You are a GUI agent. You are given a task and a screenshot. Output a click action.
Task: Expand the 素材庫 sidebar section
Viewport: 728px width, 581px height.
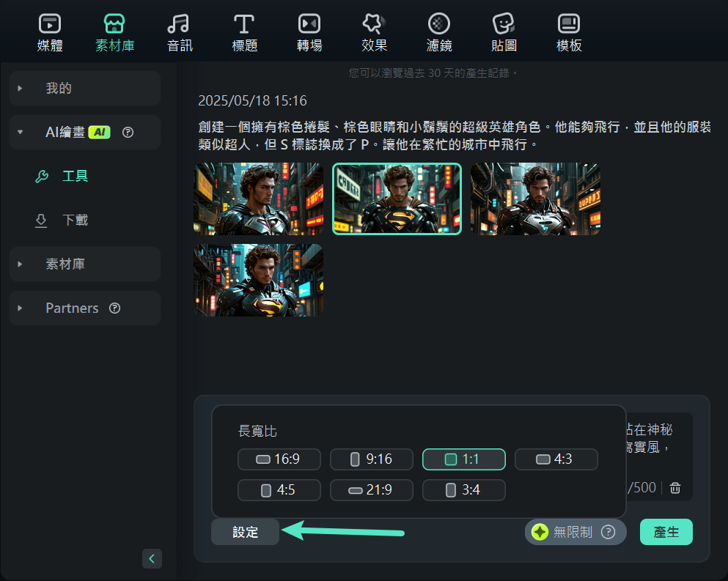tap(85, 264)
